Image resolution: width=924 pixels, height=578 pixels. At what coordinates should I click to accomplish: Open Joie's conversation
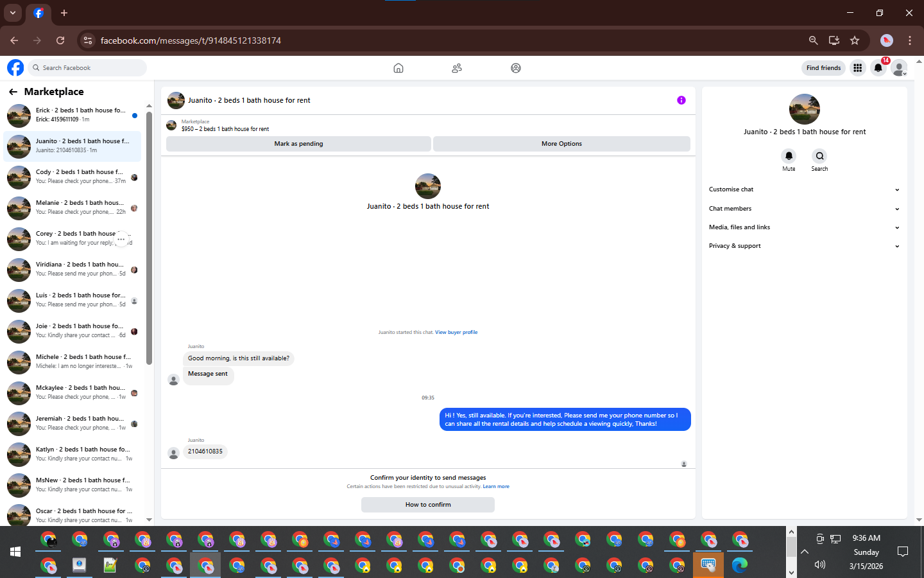pos(72,331)
